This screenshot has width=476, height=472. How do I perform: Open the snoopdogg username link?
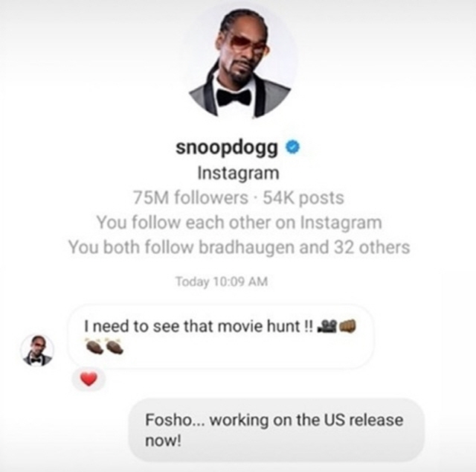coord(227,147)
